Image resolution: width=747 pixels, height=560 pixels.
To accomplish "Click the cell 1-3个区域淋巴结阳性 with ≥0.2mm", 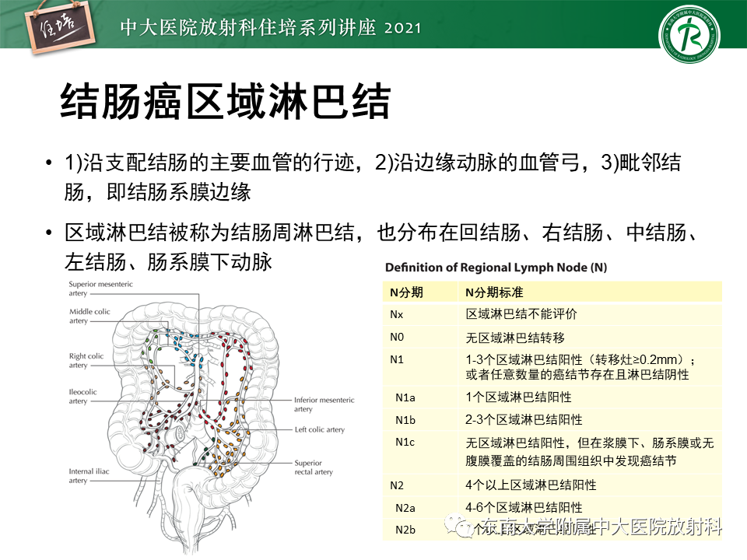I will [580, 366].
